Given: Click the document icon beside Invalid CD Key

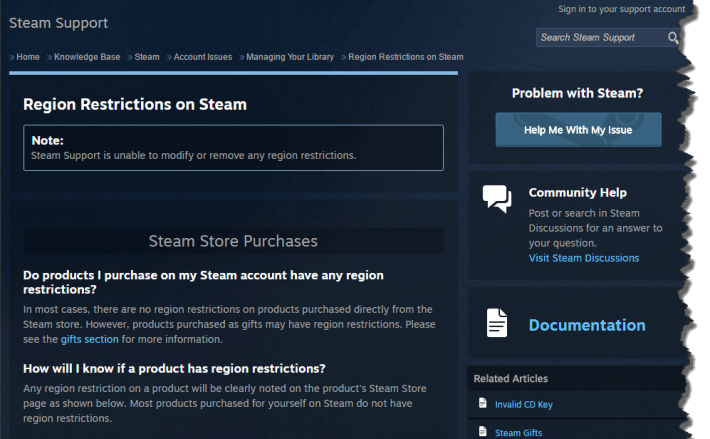Looking at the screenshot, I should point(483,403).
